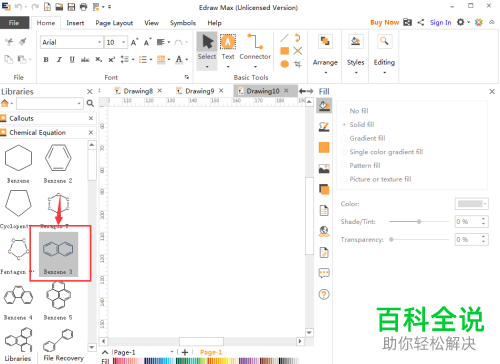Add a new page with plus button
The image size is (500, 364).
(x=185, y=352)
